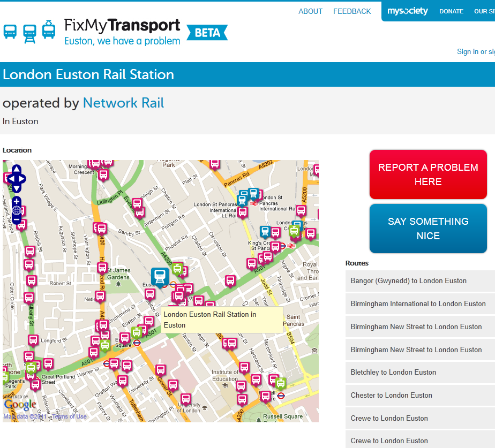Viewport: 495px width, 448px height.
Task: Zoom out with the map minus button
Action: [17, 219]
